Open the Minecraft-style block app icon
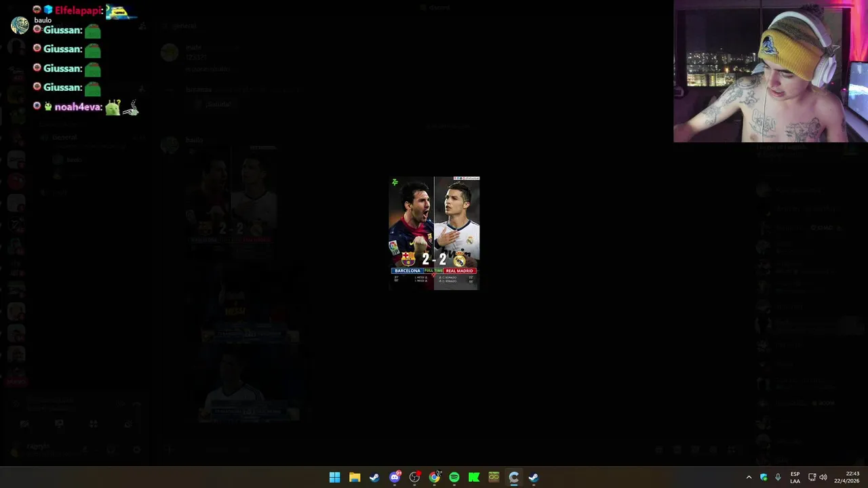 click(x=494, y=477)
